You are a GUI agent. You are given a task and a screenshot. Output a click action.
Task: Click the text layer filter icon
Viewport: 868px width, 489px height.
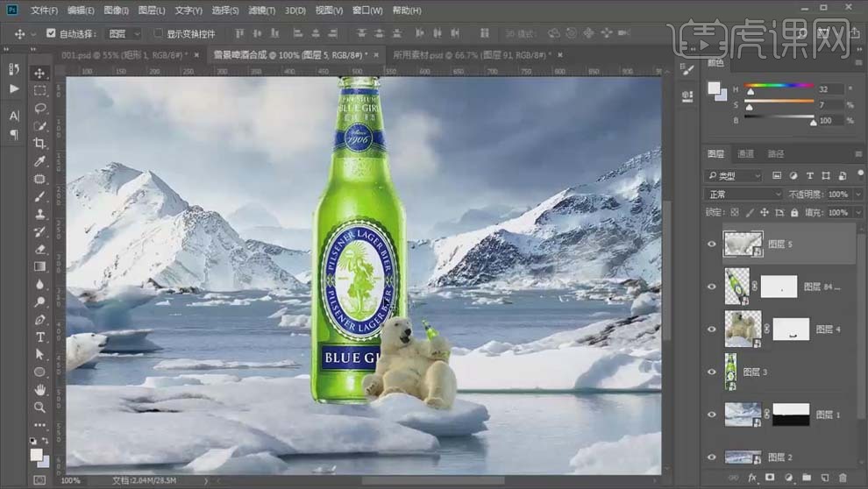[809, 176]
